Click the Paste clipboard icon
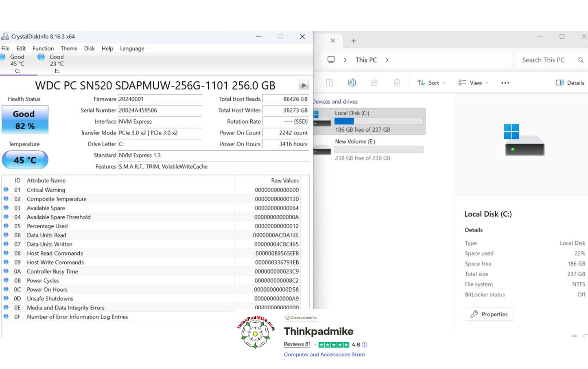 pyautogui.click(x=330, y=82)
